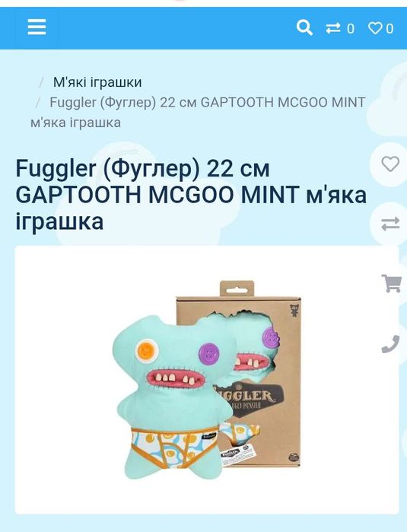Viewport: 407px width, 532px height.
Task: Click the first breadcrumb slash separator
Action: point(42,82)
